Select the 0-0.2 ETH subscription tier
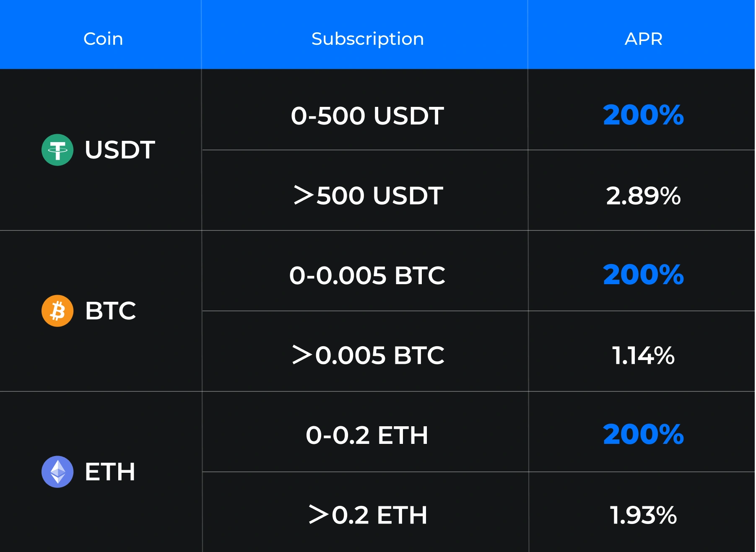 pyautogui.click(x=367, y=435)
